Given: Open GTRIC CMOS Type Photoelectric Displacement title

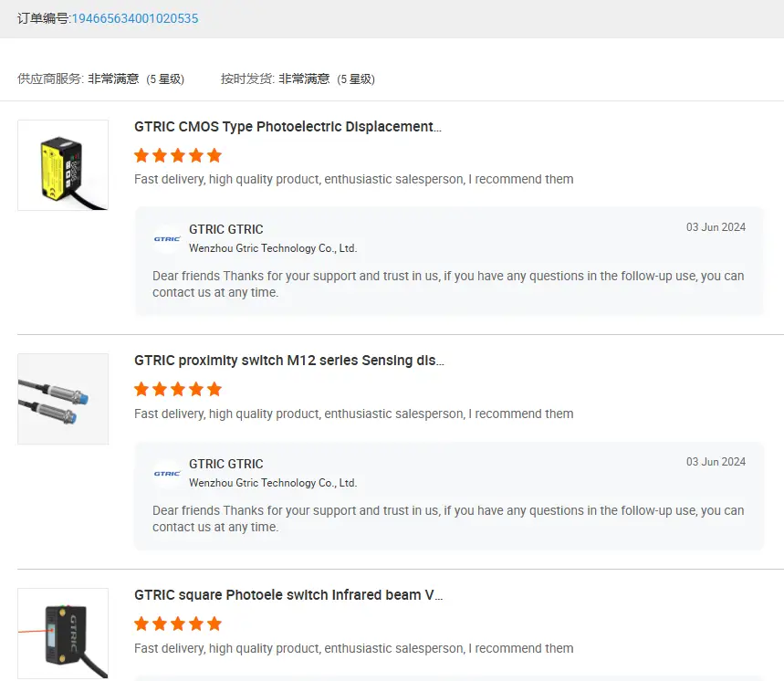Looking at the screenshot, I should [287, 127].
